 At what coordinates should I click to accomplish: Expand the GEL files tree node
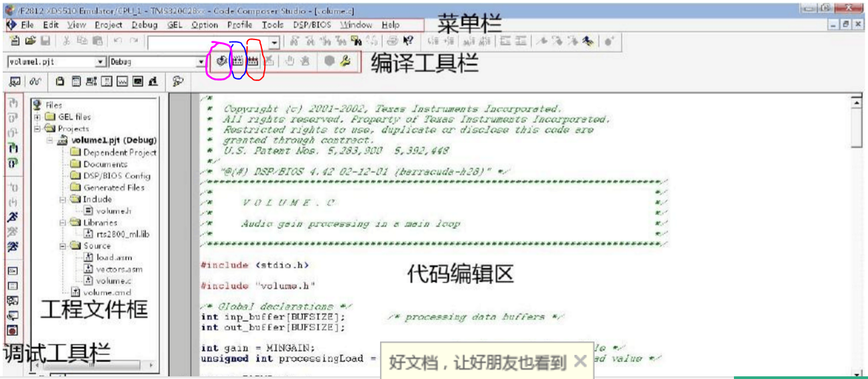pyautogui.click(x=37, y=117)
